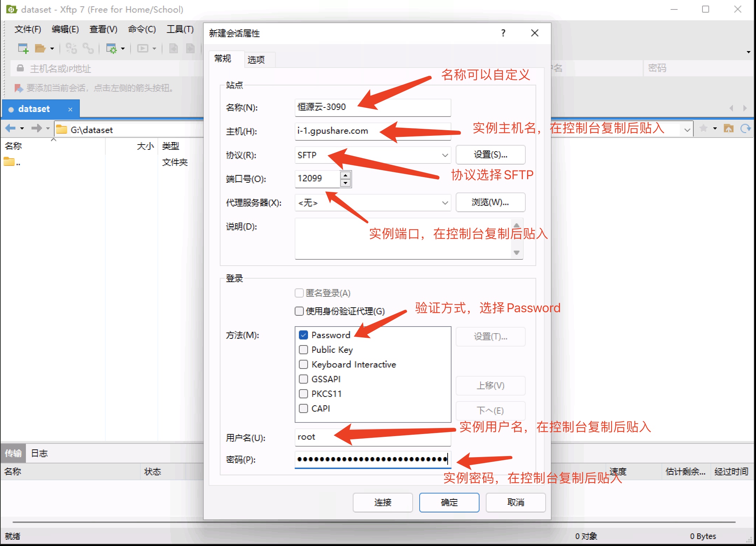
Task: Increase port number with up spinner
Action: pyautogui.click(x=345, y=175)
